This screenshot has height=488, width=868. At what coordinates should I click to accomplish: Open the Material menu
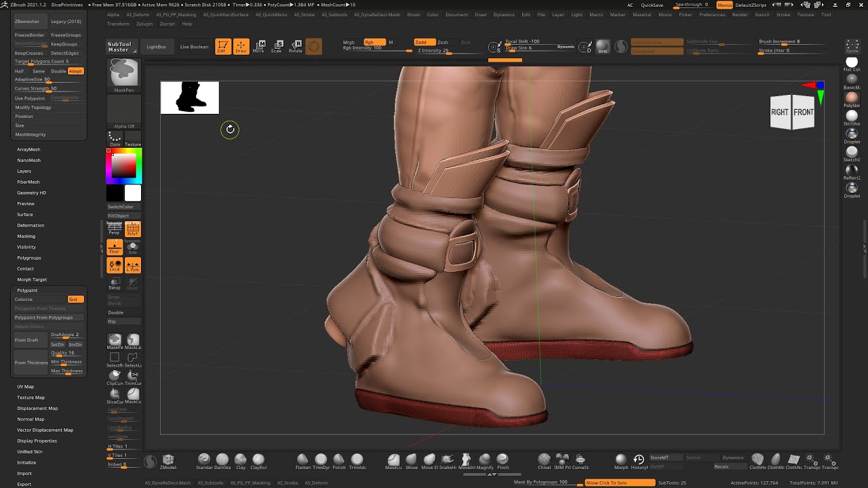(x=642, y=14)
